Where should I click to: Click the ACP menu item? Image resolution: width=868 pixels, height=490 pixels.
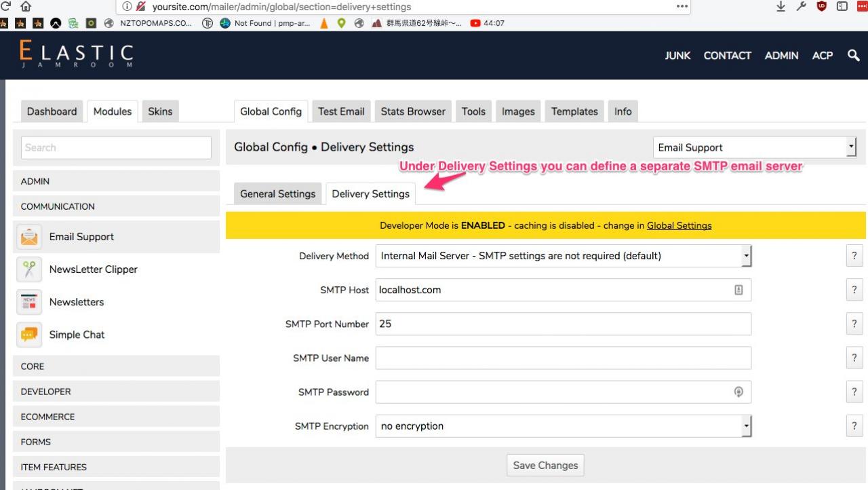(822, 56)
